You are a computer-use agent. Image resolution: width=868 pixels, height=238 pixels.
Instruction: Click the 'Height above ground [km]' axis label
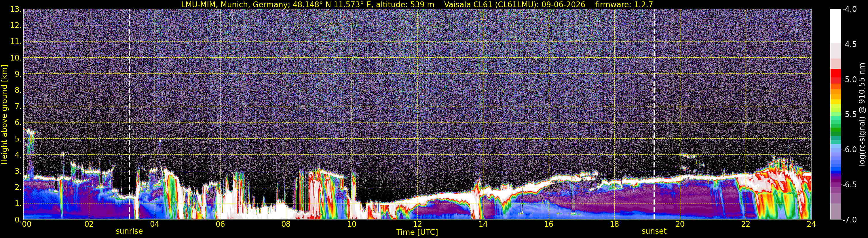(4, 114)
